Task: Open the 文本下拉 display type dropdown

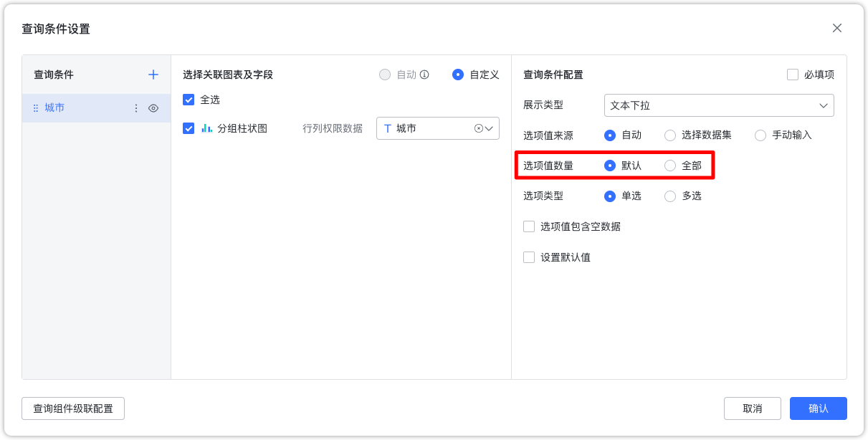Action: 719,105
